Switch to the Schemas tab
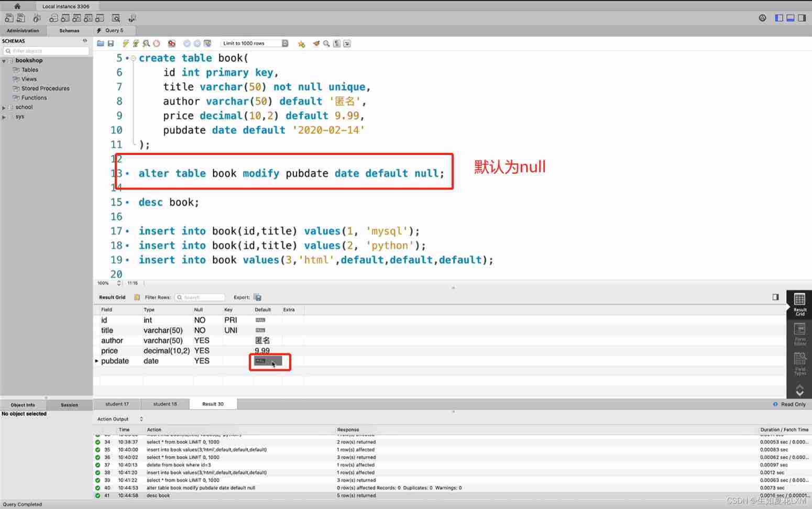 pos(69,30)
